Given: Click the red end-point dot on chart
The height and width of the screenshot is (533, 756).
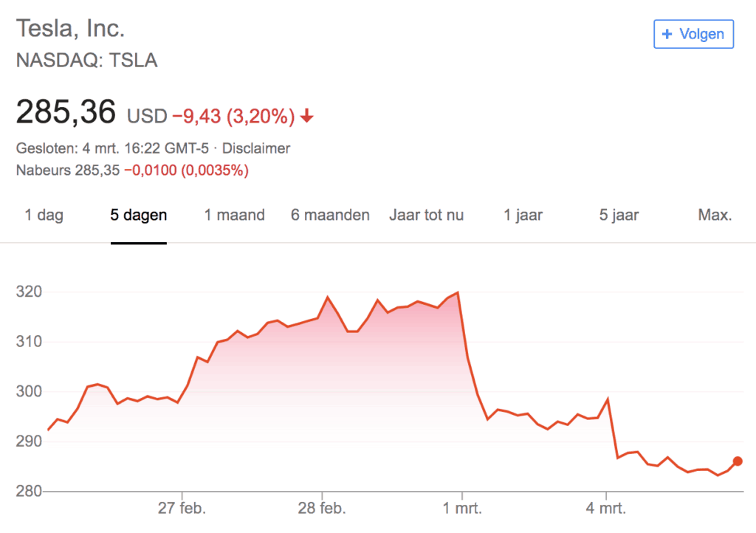Looking at the screenshot, I should (737, 461).
